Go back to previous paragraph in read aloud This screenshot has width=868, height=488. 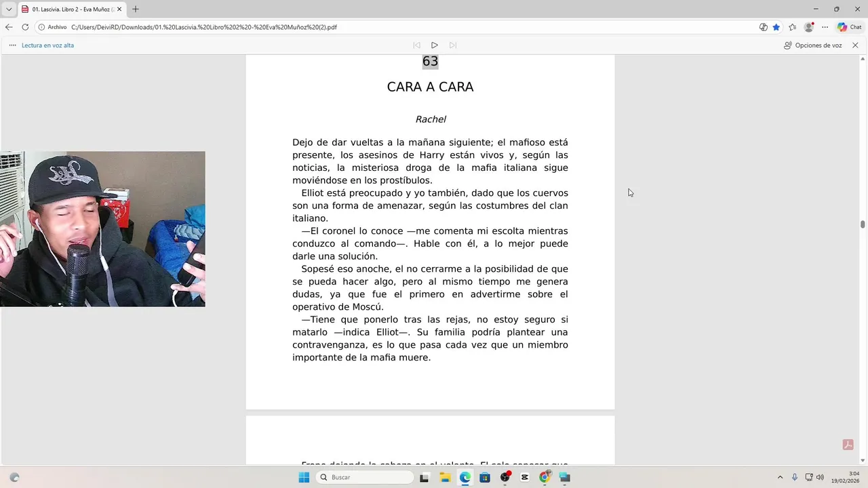416,45
